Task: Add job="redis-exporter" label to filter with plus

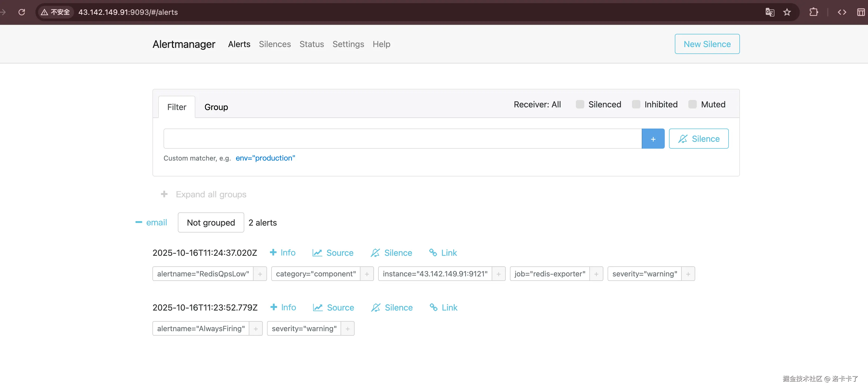Action: [x=596, y=274]
